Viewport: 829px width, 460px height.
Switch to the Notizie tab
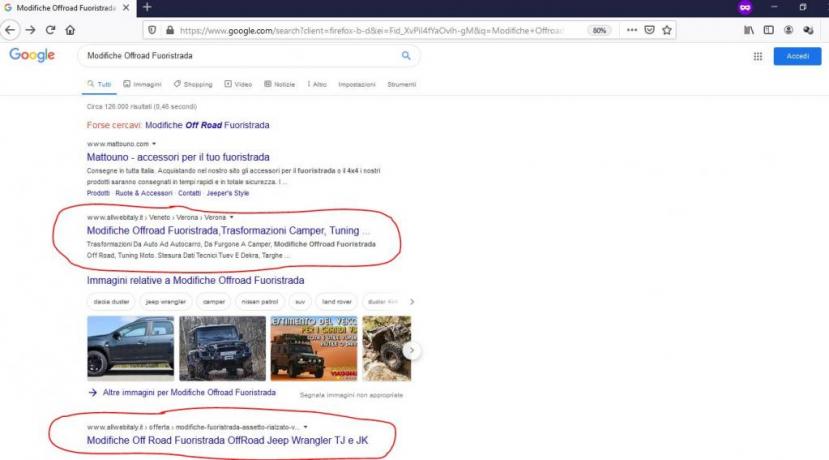tap(280, 84)
